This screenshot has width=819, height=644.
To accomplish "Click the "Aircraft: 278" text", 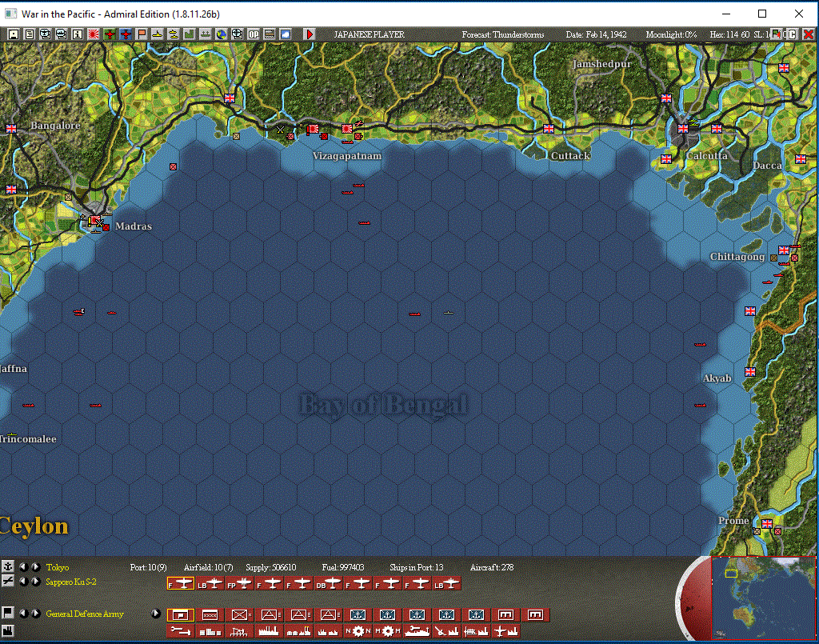I will pyautogui.click(x=492, y=567).
